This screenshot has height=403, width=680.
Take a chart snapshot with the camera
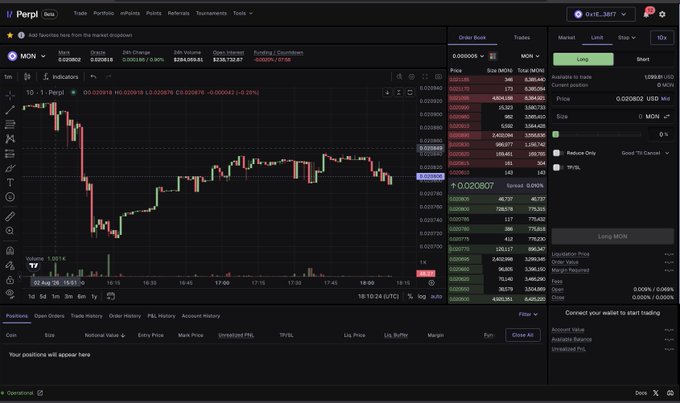[438, 77]
